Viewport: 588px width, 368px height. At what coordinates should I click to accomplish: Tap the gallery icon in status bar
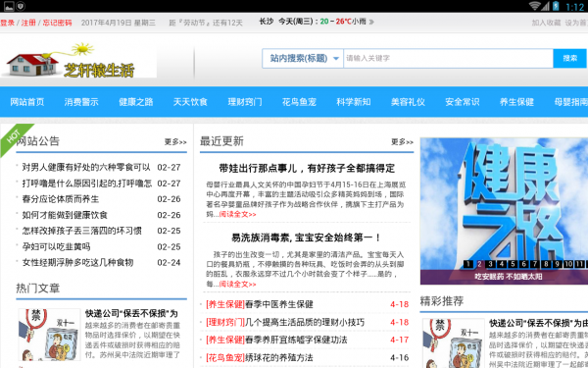pyautogui.click(x=9, y=6)
